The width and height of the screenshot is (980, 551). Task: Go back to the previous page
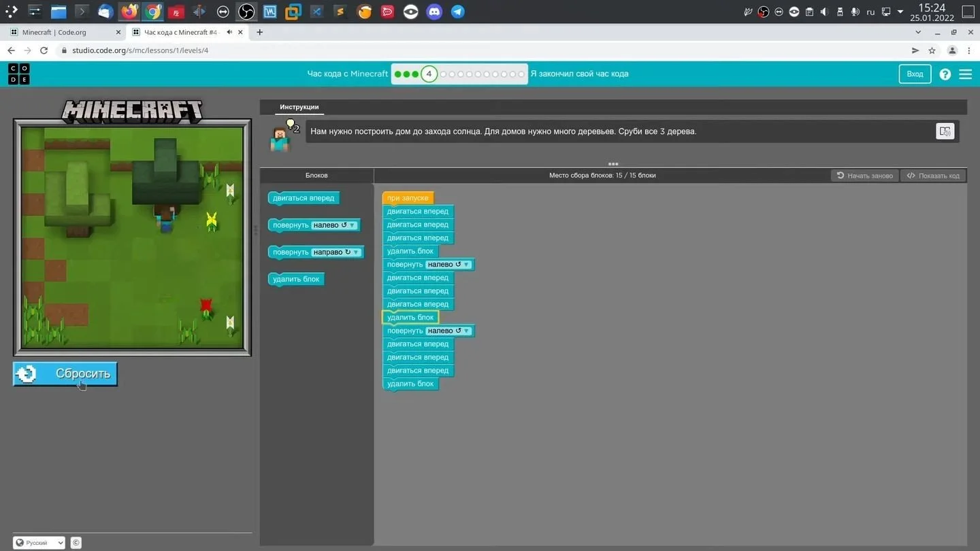click(11, 50)
